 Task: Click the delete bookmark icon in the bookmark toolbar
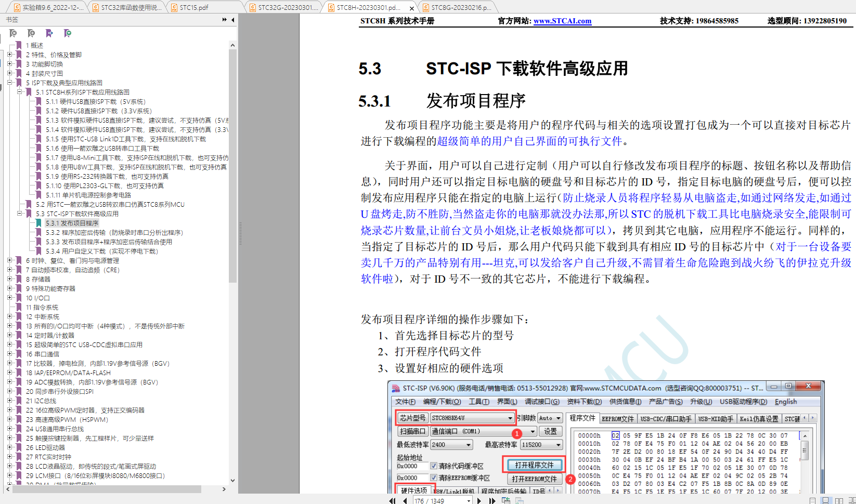point(13,33)
